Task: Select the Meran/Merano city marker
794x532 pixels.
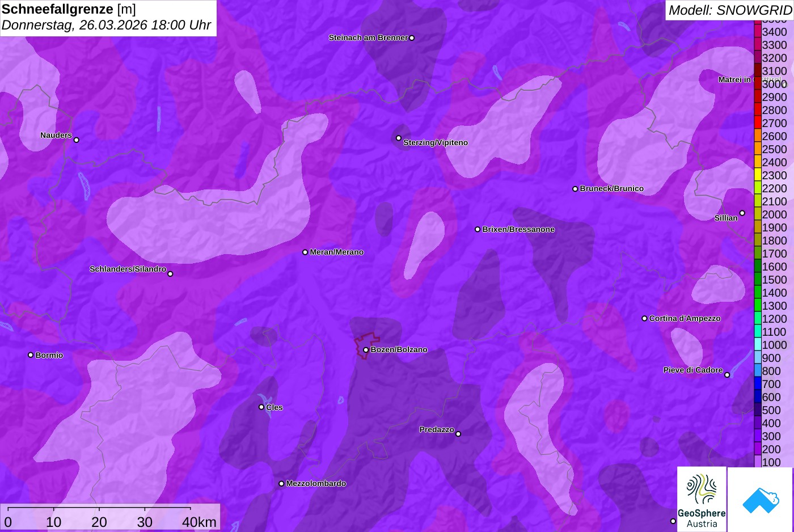Action: (x=305, y=252)
